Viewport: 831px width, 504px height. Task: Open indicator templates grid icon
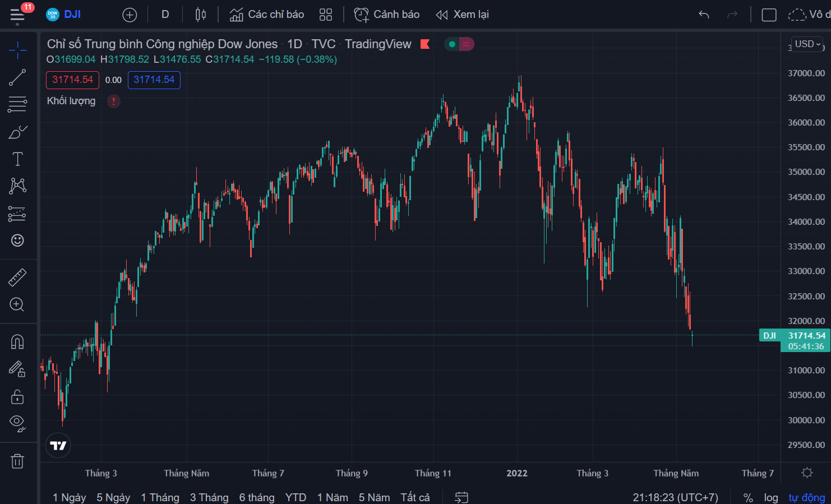pyautogui.click(x=326, y=15)
